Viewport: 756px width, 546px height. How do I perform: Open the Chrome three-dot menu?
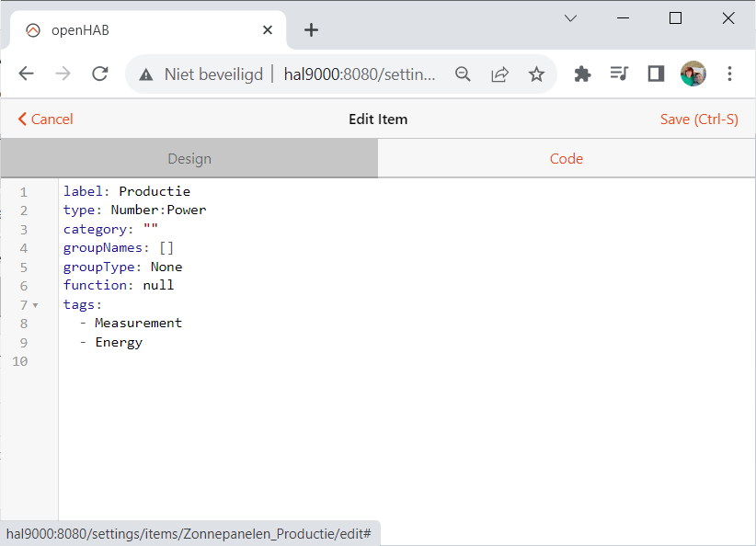pos(729,74)
